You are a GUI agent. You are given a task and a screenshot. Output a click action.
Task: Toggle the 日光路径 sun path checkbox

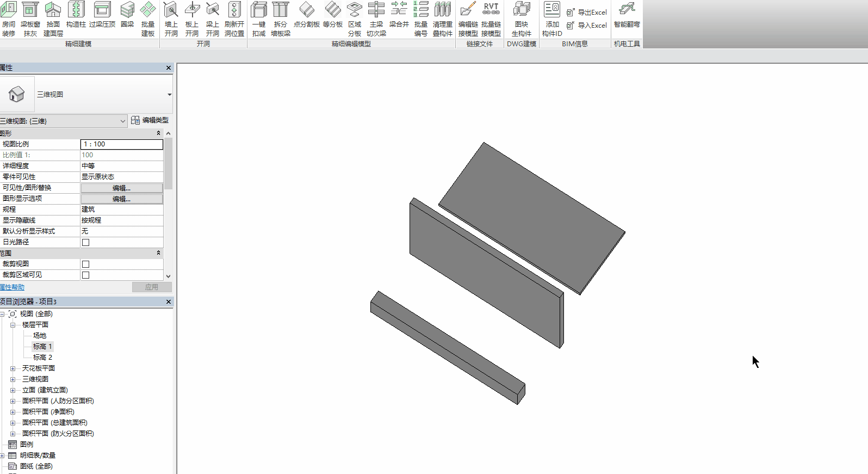[85, 242]
